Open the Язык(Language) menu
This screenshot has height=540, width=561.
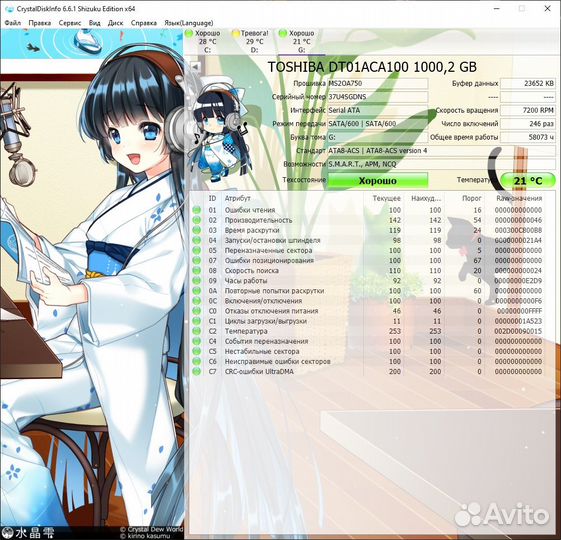click(x=189, y=23)
